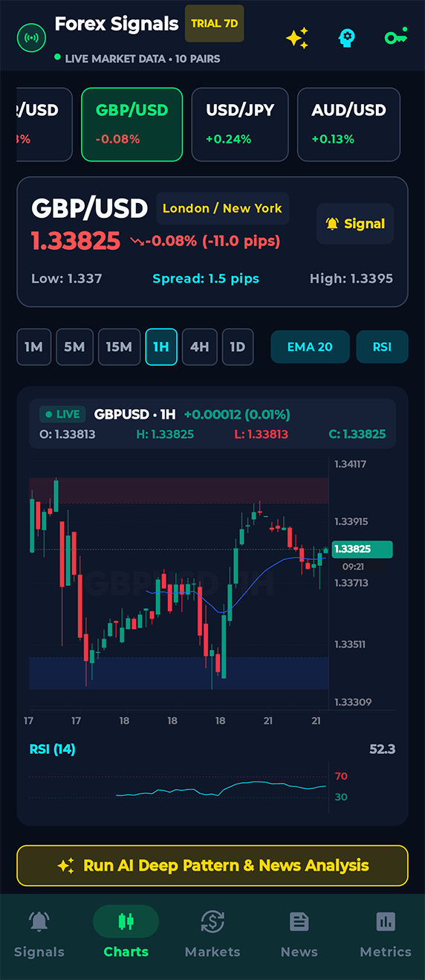Viewport: 425px width, 980px height.
Task: Open the Charts tab
Action: (126, 935)
